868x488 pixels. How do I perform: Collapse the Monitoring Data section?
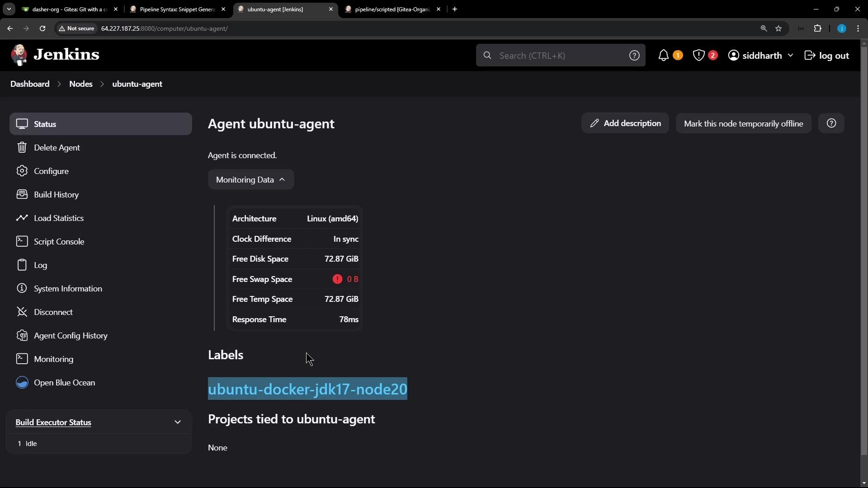[251, 179]
